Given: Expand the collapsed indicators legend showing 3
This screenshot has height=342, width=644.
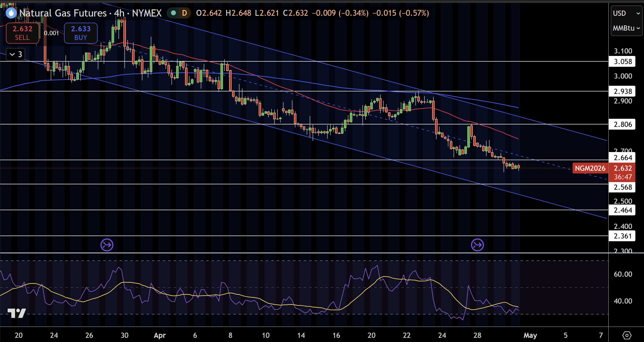Looking at the screenshot, I should coord(16,54).
